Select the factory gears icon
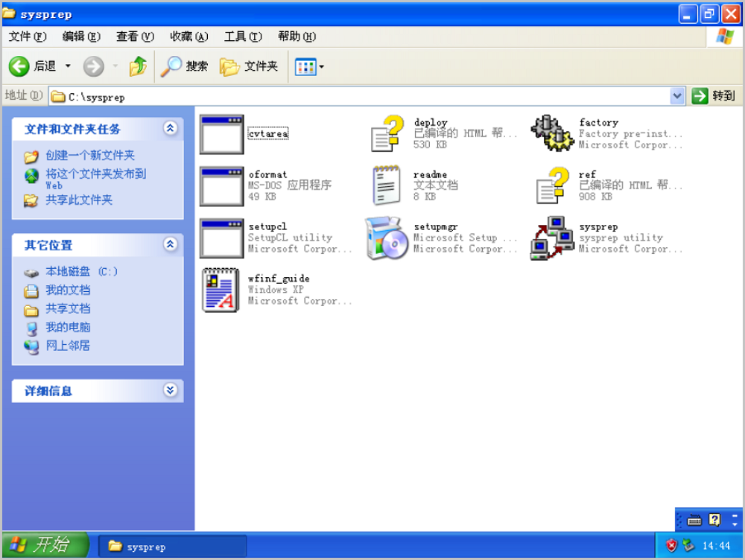The width and height of the screenshot is (745, 560). tap(552, 134)
